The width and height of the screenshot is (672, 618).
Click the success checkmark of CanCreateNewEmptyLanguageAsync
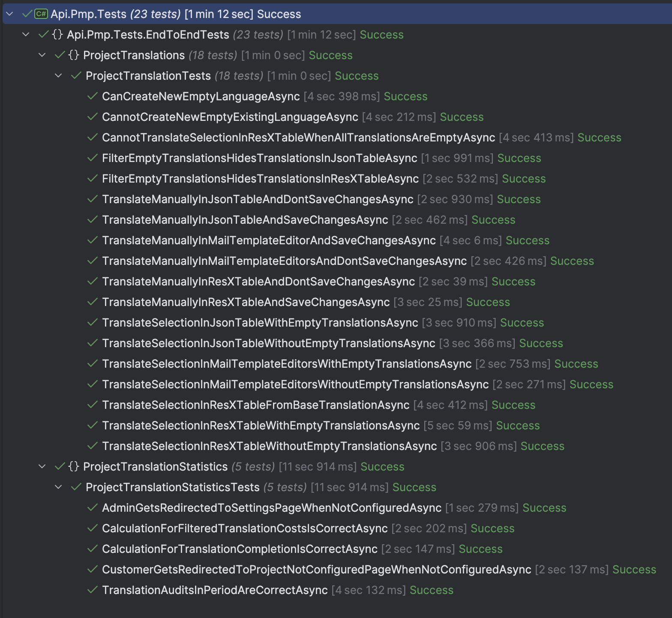tap(92, 96)
